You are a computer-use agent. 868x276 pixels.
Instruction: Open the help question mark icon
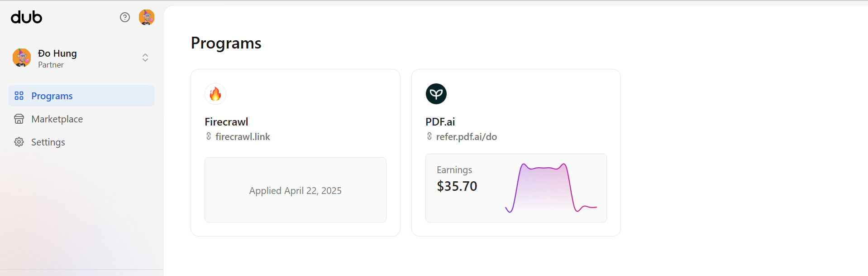(125, 17)
